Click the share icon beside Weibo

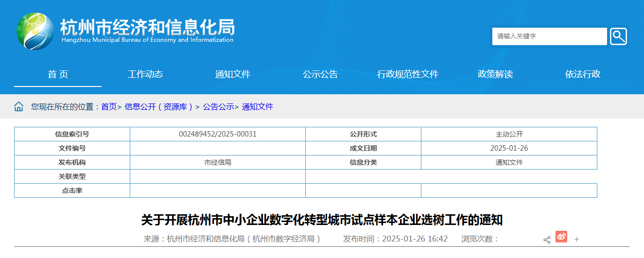pyautogui.click(x=547, y=240)
